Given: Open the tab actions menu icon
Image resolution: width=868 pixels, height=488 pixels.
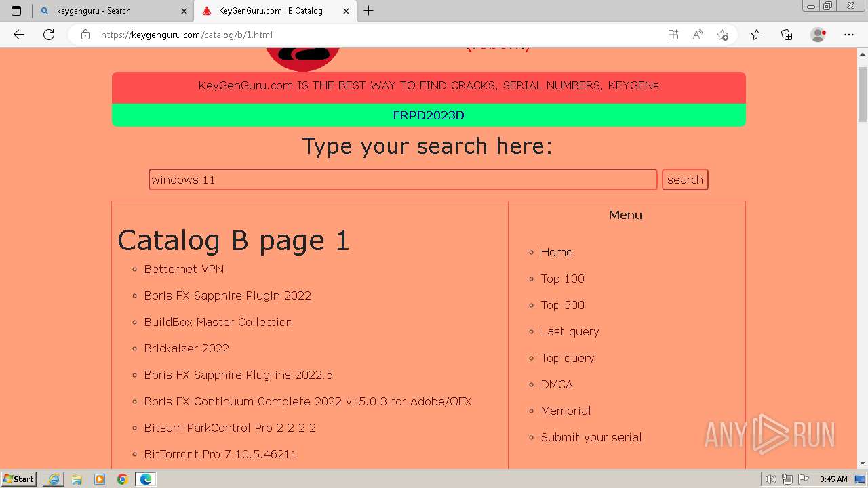Looking at the screenshot, I should [x=16, y=11].
